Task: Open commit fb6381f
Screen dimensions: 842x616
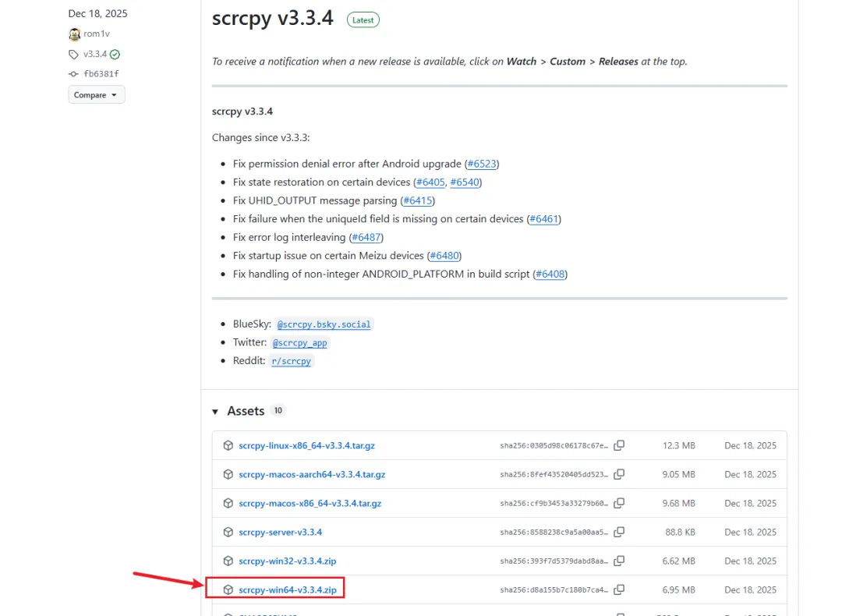Action: coord(101,73)
